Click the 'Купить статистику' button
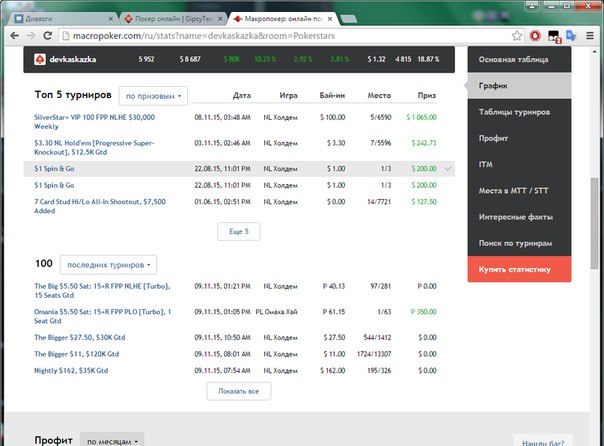The height and width of the screenshot is (446, 604). pos(519,269)
